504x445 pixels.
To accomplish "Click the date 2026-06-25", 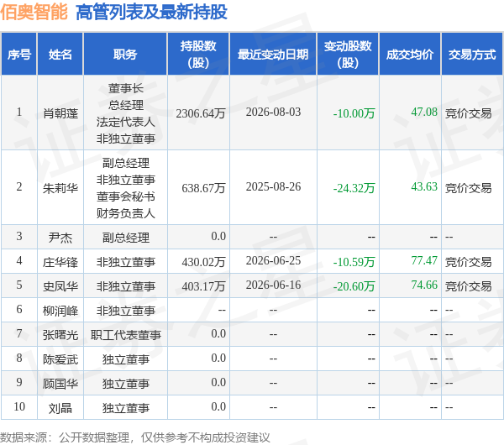I will tap(273, 260).
